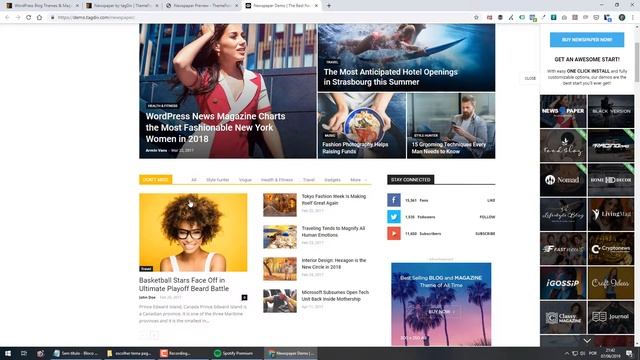640x360 pixels.
Task: Click the Interior Design article thumbnail
Action: [280, 269]
